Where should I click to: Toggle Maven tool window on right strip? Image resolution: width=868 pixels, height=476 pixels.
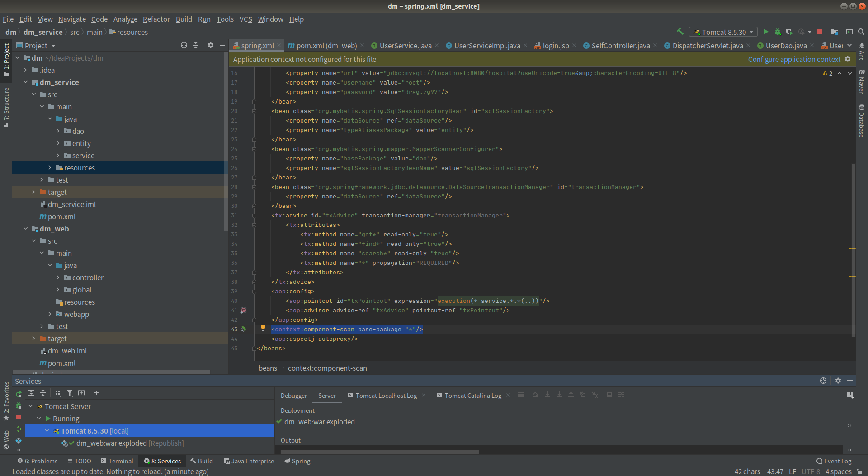[x=862, y=82]
